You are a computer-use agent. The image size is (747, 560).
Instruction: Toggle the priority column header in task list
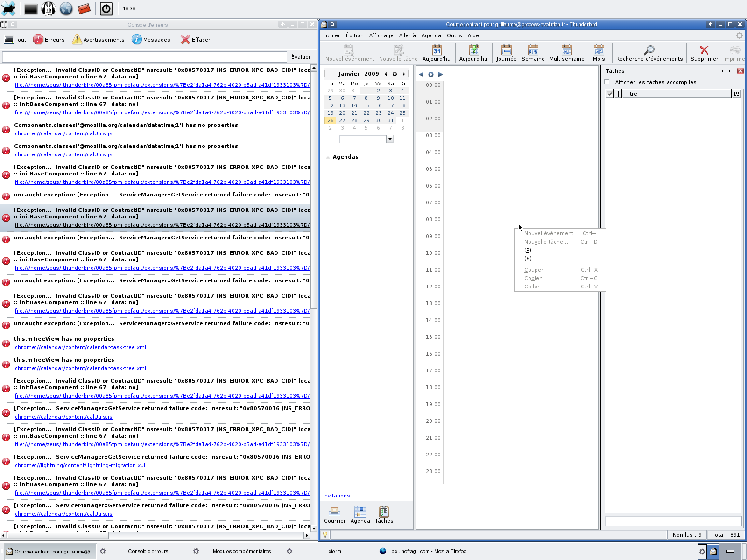(619, 94)
